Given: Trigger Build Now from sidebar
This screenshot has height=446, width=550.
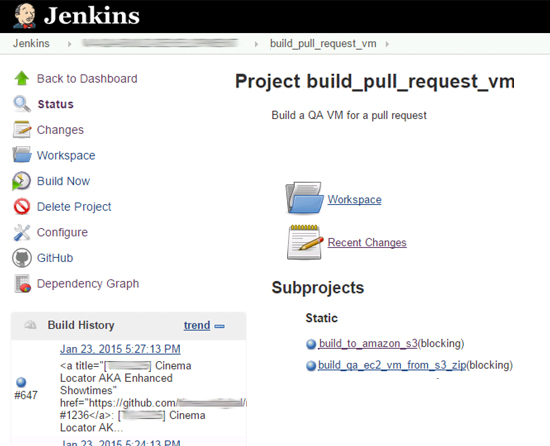Looking at the screenshot, I should (x=63, y=181).
